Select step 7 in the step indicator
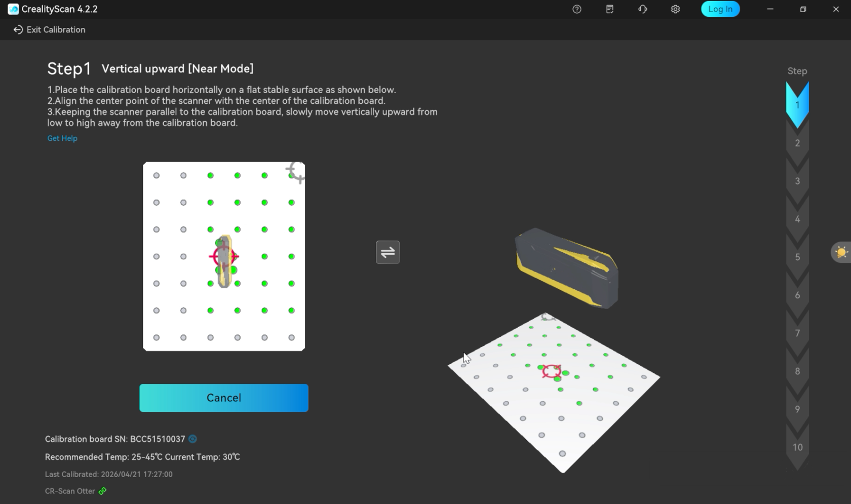The image size is (851, 504). click(797, 333)
